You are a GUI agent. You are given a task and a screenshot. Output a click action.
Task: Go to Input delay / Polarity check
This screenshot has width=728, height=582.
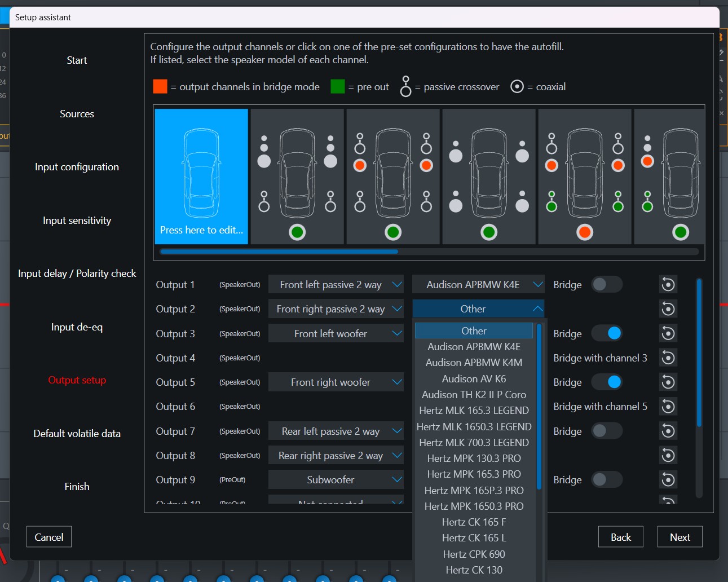click(x=77, y=273)
